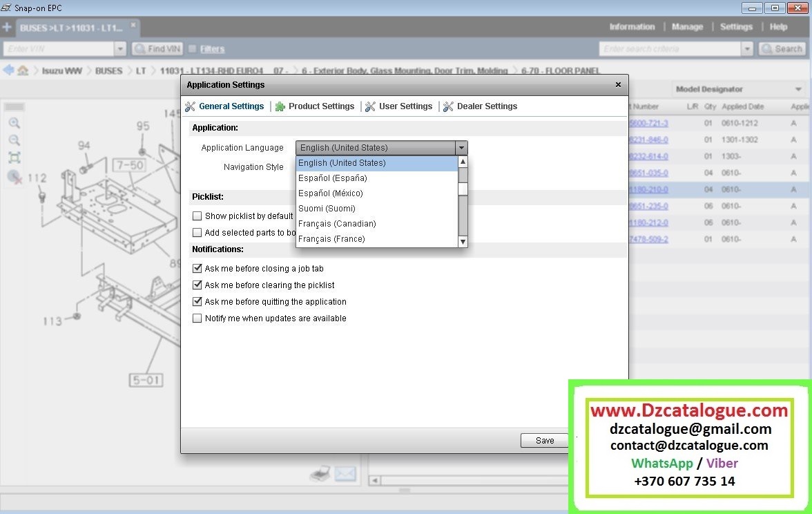Click the General Settings wrench icon

tap(190, 106)
